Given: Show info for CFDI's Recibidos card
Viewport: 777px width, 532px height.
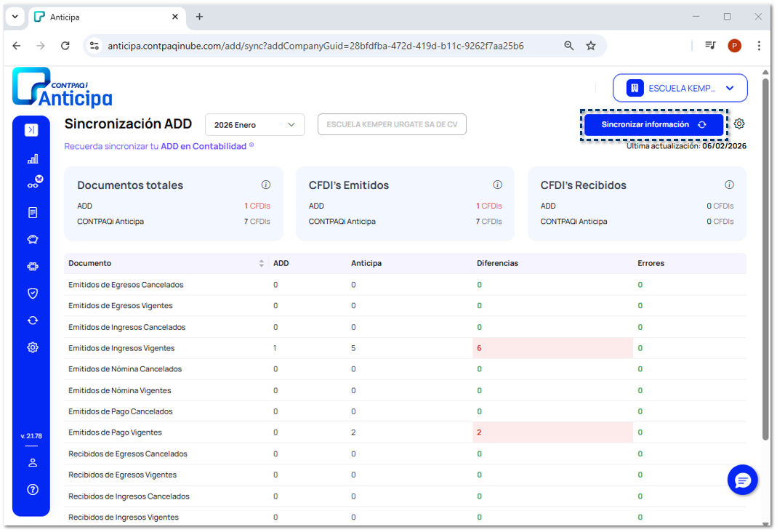Looking at the screenshot, I should tap(729, 185).
